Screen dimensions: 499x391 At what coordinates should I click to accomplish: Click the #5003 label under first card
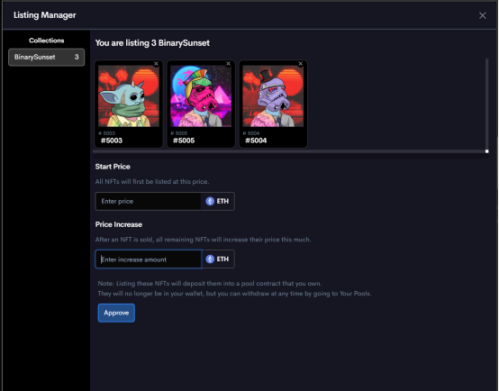point(112,141)
